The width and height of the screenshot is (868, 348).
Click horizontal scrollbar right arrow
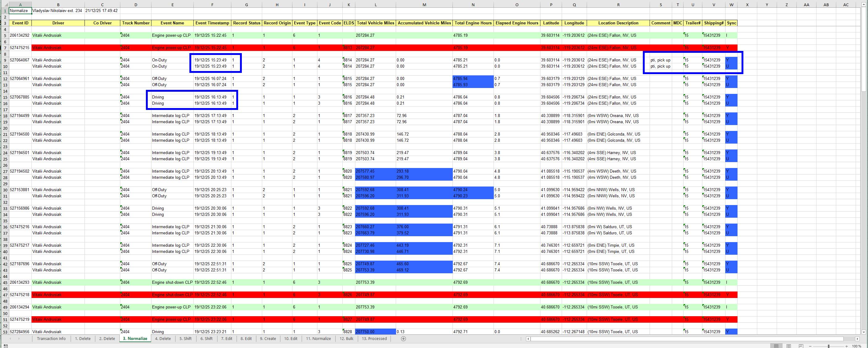coord(857,338)
